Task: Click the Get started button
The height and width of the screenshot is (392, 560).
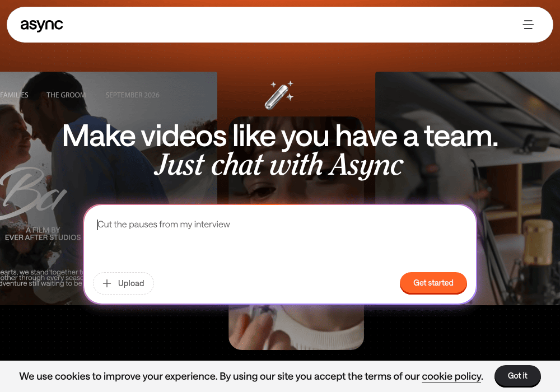Action: click(433, 283)
